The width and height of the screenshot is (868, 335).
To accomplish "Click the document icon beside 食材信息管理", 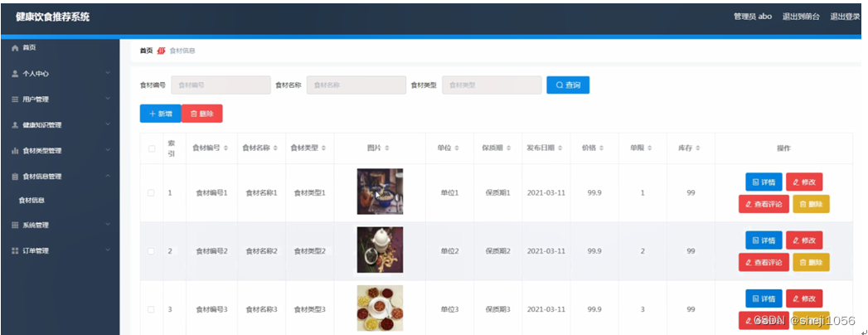I will [16, 177].
